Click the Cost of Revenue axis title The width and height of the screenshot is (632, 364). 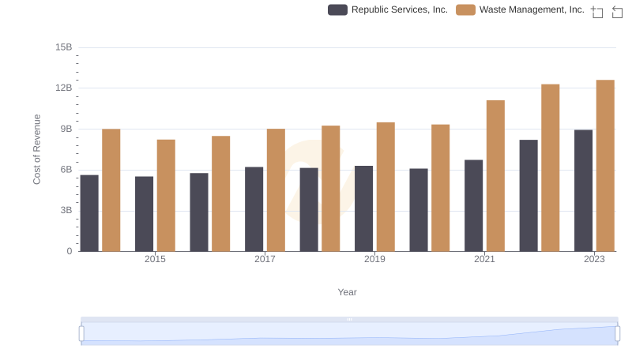click(x=36, y=149)
